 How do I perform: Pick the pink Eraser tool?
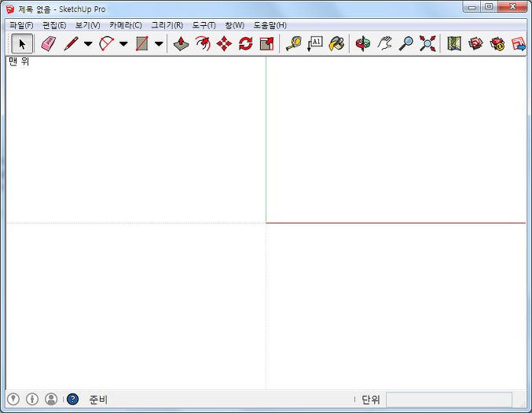49,44
